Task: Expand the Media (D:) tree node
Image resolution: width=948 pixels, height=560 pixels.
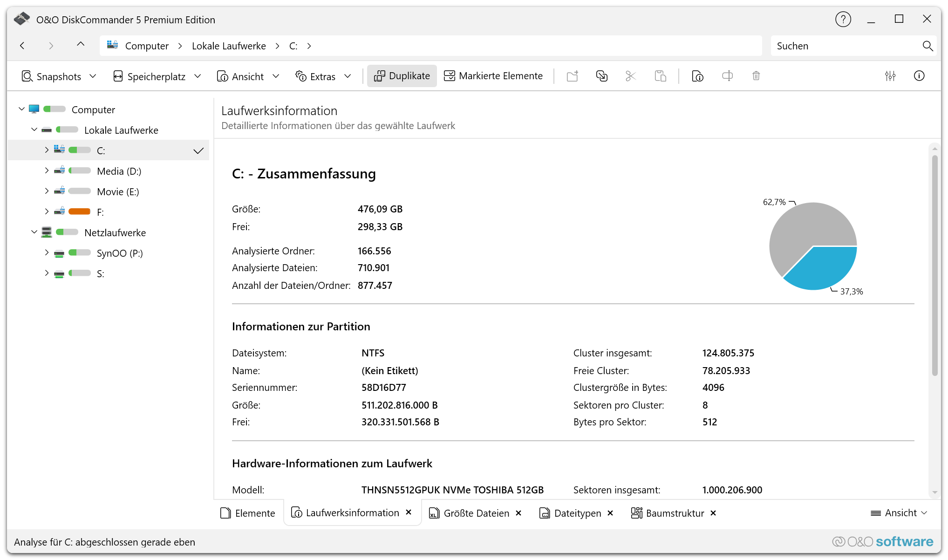Action: [47, 171]
